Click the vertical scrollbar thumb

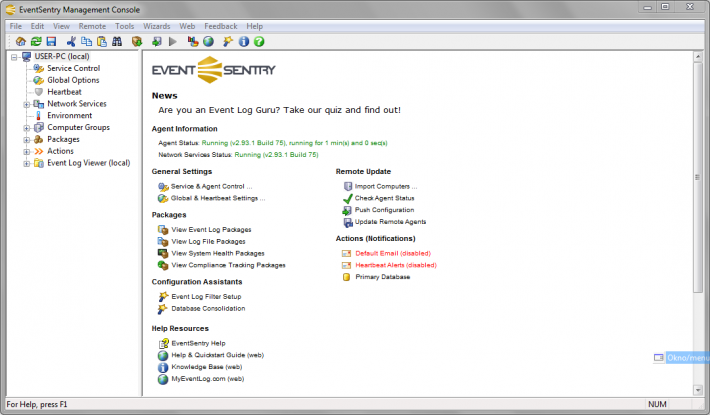click(697, 177)
